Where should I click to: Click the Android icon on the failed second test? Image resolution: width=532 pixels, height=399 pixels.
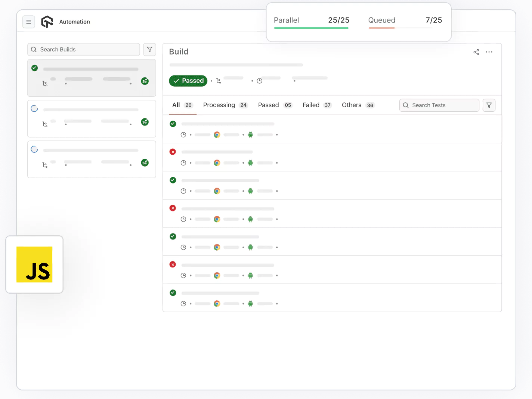(x=250, y=163)
